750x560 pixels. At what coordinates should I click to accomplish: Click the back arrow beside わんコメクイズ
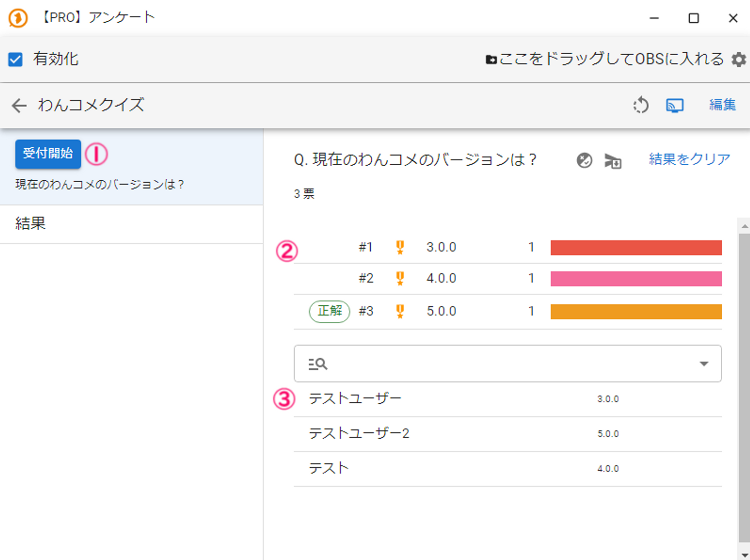(19, 105)
